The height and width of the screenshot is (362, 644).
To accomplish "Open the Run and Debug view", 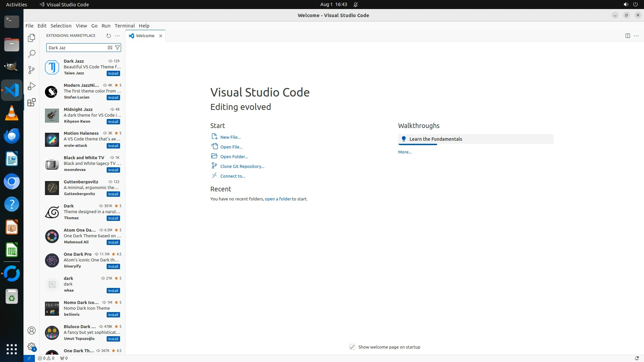I will tap(32, 86).
